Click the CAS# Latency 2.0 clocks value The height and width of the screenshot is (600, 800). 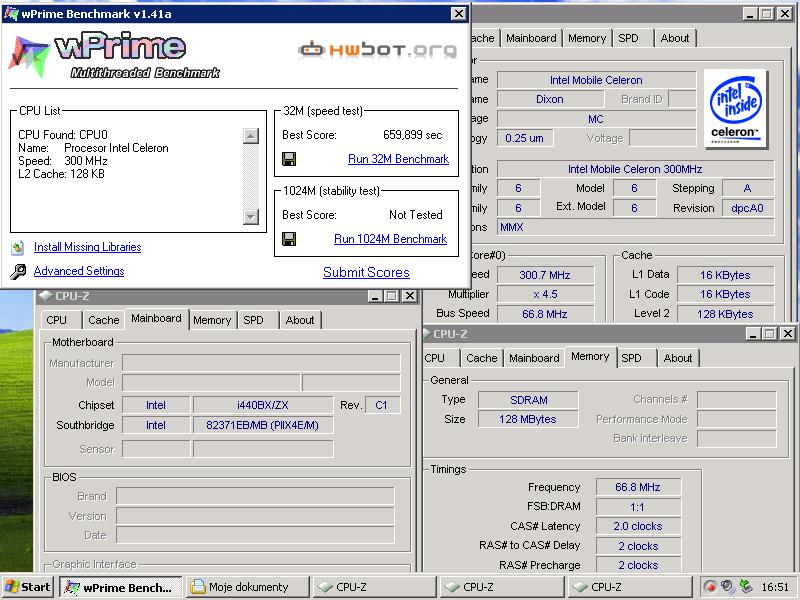[x=638, y=526]
